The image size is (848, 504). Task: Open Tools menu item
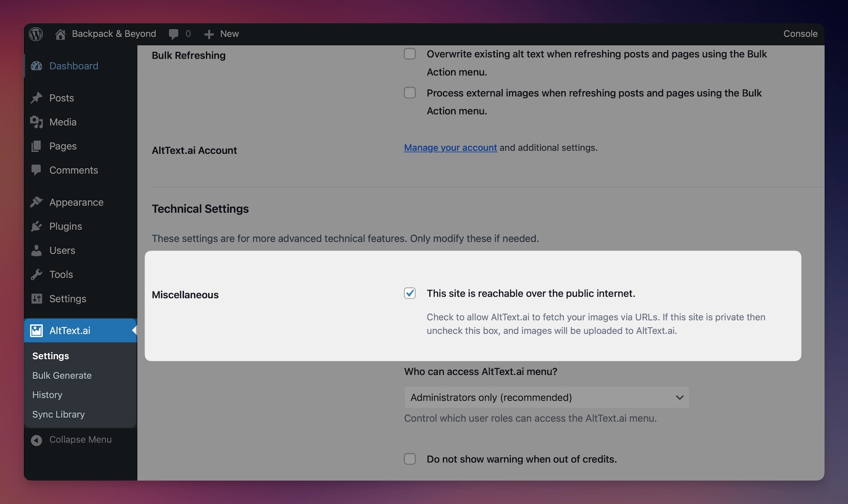[x=80, y=275]
